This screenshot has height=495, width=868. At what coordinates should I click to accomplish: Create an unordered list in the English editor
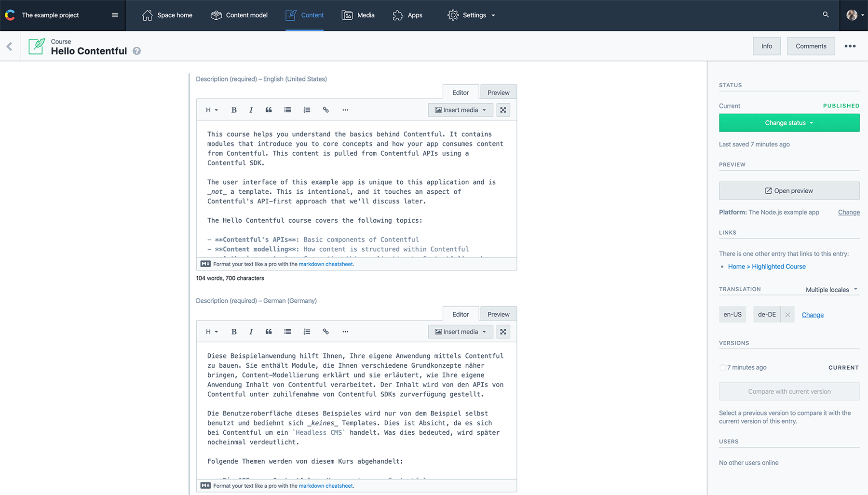click(287, 109)
